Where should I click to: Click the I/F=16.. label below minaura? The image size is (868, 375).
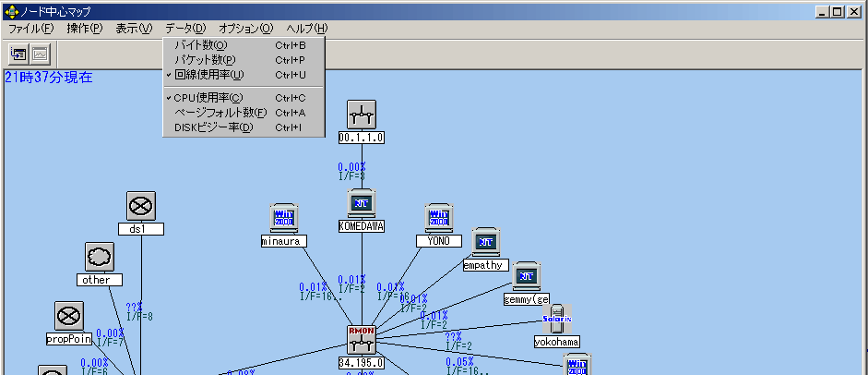(322, 296)
